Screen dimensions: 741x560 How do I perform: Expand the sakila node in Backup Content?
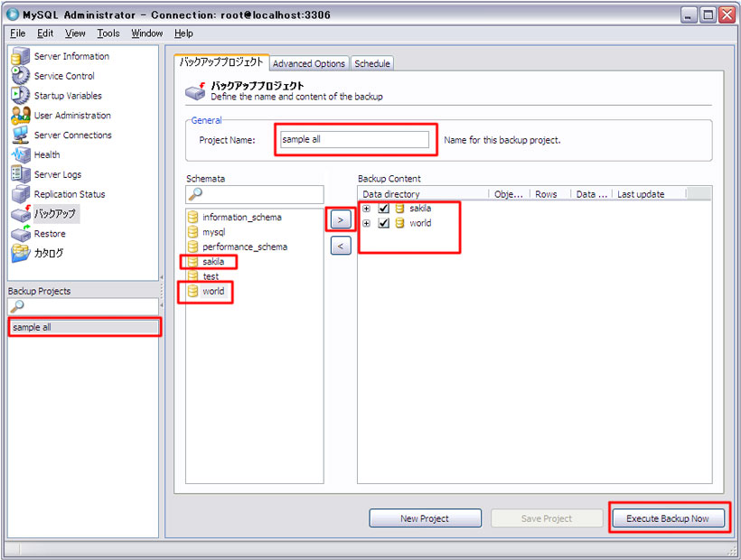tap(366, 209)
